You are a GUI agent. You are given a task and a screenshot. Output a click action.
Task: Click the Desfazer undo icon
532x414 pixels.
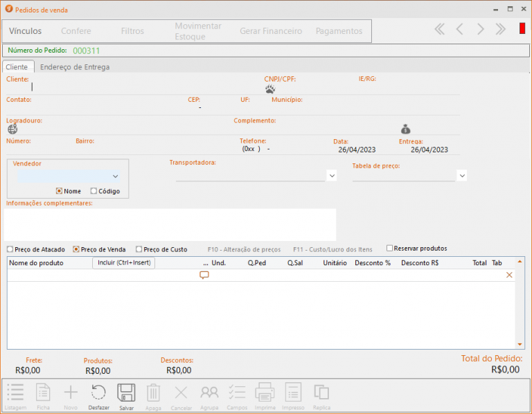click(98, 393)
